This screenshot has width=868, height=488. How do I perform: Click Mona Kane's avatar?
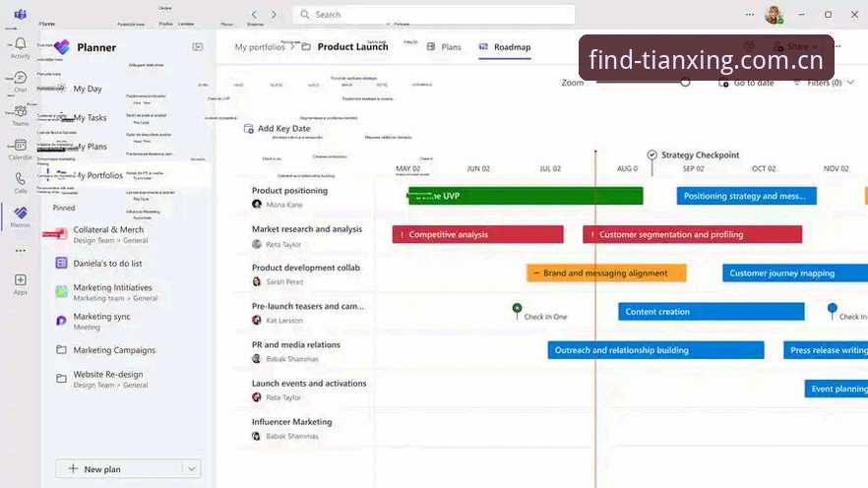pos(257,205)
